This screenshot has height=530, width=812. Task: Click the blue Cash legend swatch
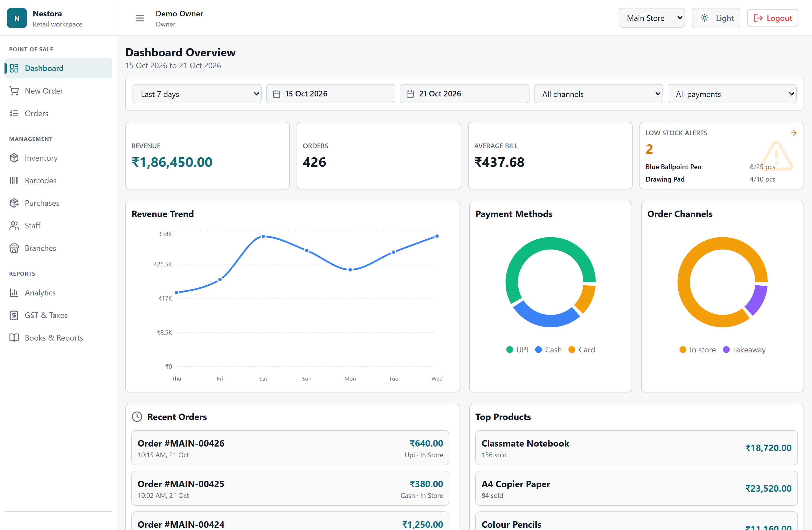point(539,350)
